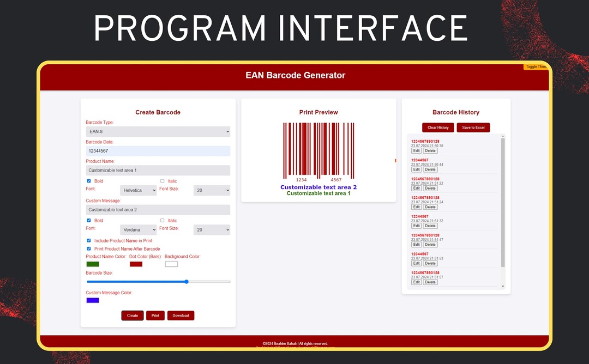Edit the history entry from 21:51:57

(x=416, y=282)
